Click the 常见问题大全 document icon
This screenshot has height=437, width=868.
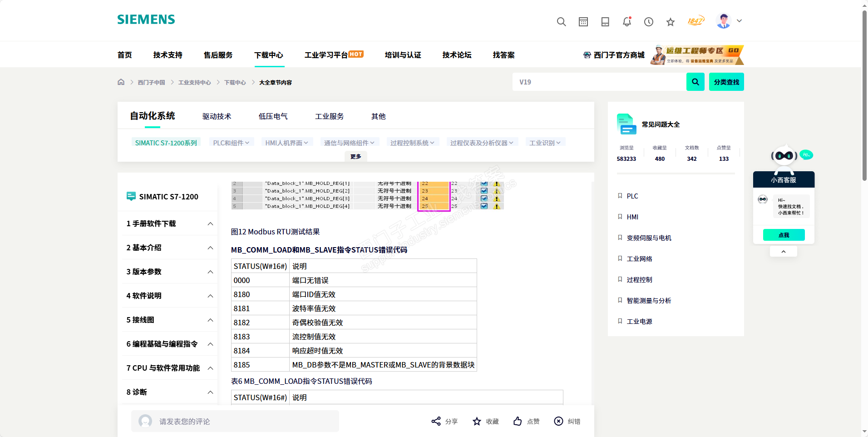tap(626, 124)
